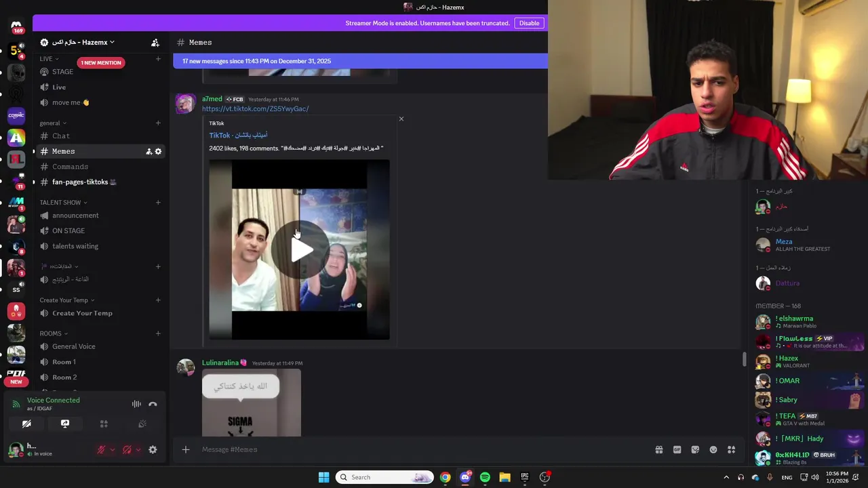Disconnect from voice with hang-up icon
This screenshot has height=488, width=868.
coord(153,404)
